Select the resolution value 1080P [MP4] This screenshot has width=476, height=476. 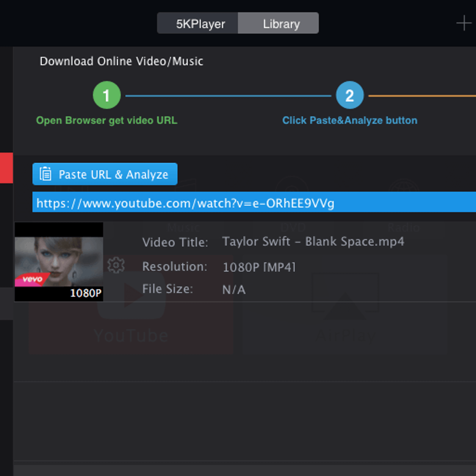click(x=259, y=267)
